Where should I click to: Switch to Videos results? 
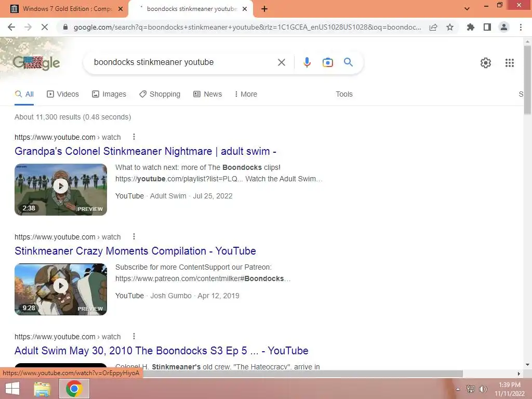tap(63, 95)
